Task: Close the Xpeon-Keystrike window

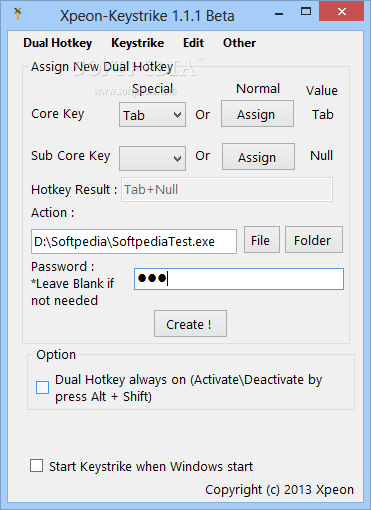Action: click(341, 12)
